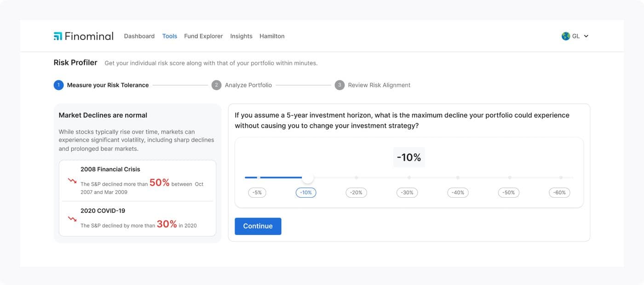The height and width of the screenshot is (285, 644).
Task: Select the -30% option pill
Action: [407, 193]
